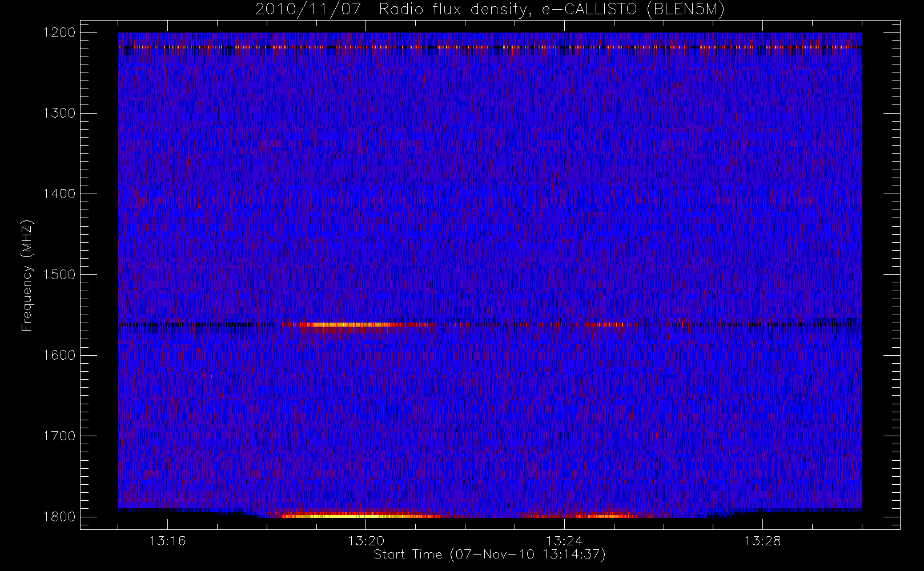Click the 13:24 time tick label
Viewport: 924px width, 571px height.
click(564, 541)
